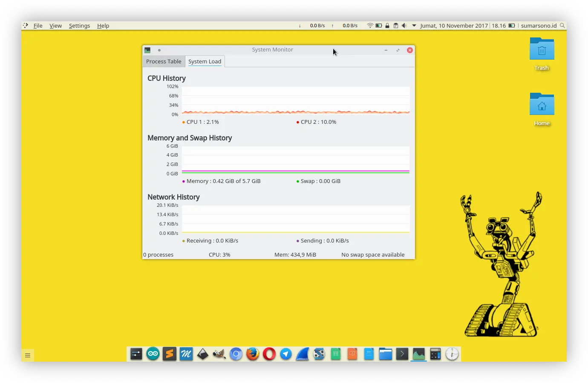The image size is (588, 383).
Task: Open the dropdown arrow beside the clock
Action: 414,26
